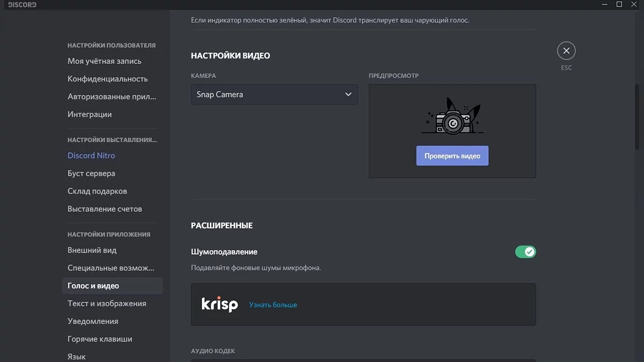Open the Камера dropdown showing Snap Camera

(274, 94)
